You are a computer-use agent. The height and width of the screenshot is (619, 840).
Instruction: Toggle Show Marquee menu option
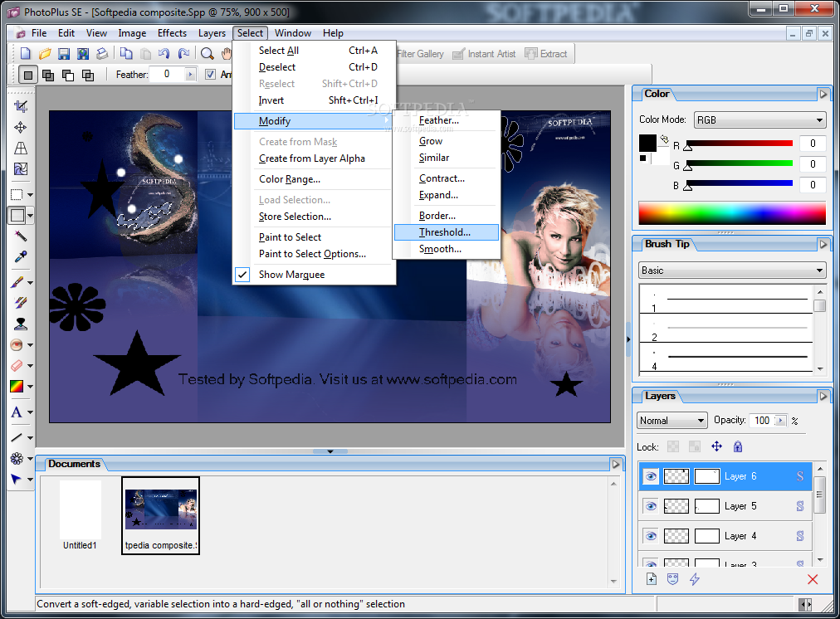(x=315, y=275)
